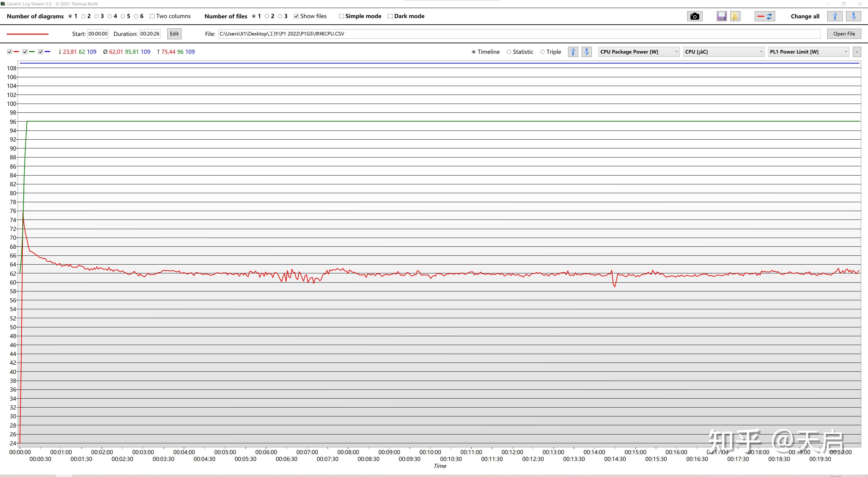Click the minimum value 23,81 in red

(x=70, y=52)
